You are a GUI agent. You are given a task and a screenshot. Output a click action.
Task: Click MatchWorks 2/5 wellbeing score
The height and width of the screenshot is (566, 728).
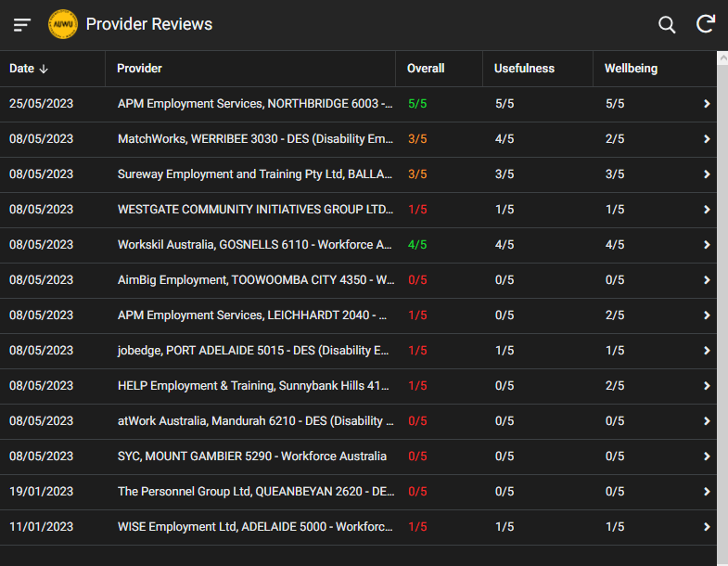click(x=615, y=139)
